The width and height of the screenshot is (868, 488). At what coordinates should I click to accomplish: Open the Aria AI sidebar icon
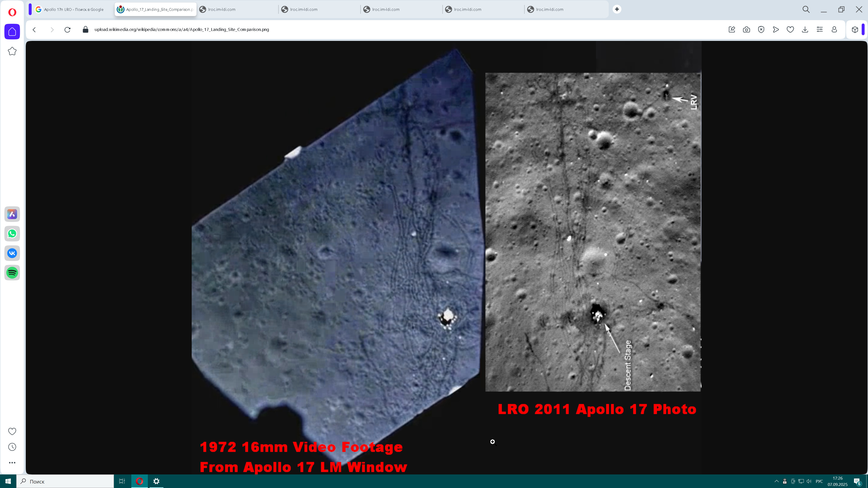point(12,214)
